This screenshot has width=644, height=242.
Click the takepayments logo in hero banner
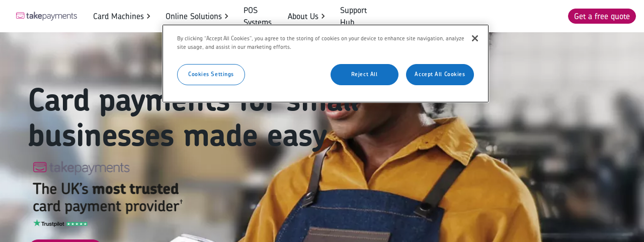pyautogui.click(x=82, y=168)
